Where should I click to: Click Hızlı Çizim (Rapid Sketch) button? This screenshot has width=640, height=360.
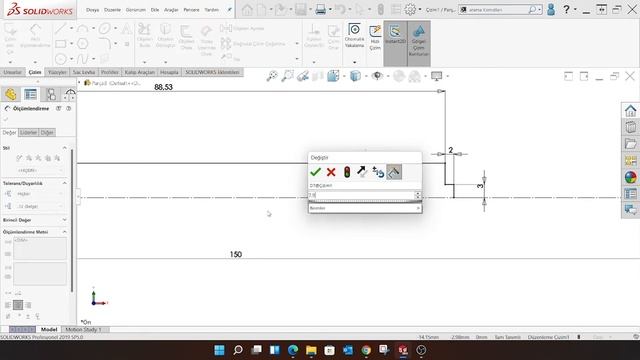375,38
